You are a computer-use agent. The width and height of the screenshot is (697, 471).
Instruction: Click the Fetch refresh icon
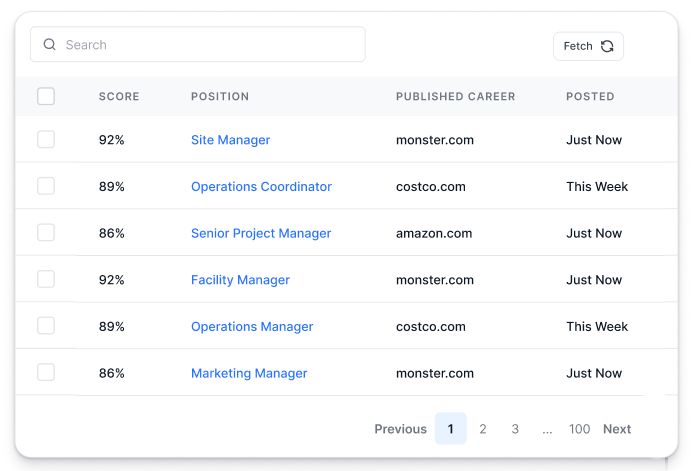pyautogui.click(x=607, y=46)
